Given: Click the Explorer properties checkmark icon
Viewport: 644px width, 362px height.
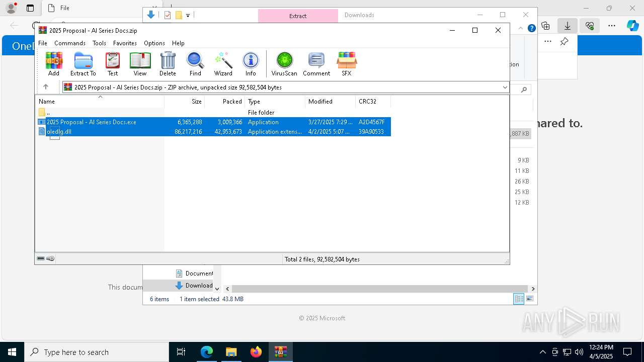Looking at the screenshot, I should coord(168,15).
